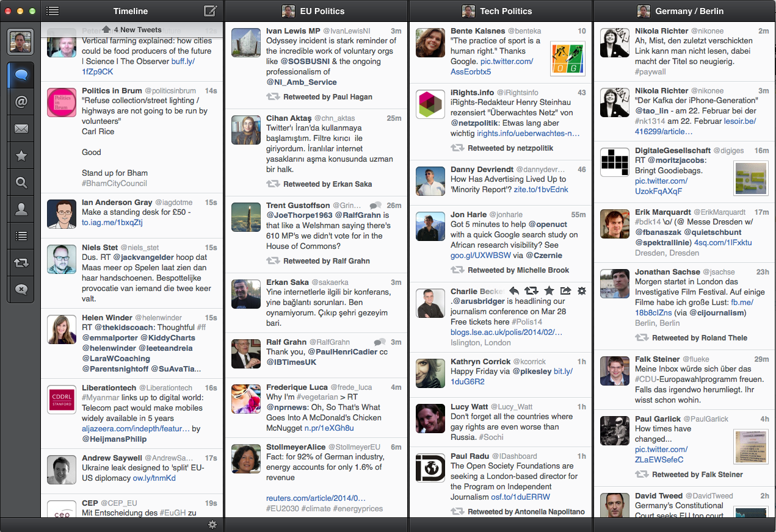Open Direct Messages envelope in sidebar
The height and width of the screenshot is (532, 776).
(21, 129)
